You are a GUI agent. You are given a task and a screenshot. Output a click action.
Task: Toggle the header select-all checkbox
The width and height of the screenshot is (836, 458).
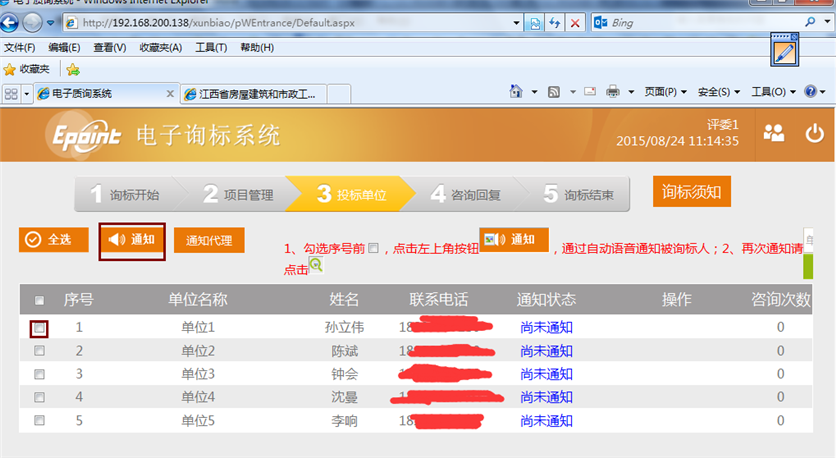coord(39,300)
